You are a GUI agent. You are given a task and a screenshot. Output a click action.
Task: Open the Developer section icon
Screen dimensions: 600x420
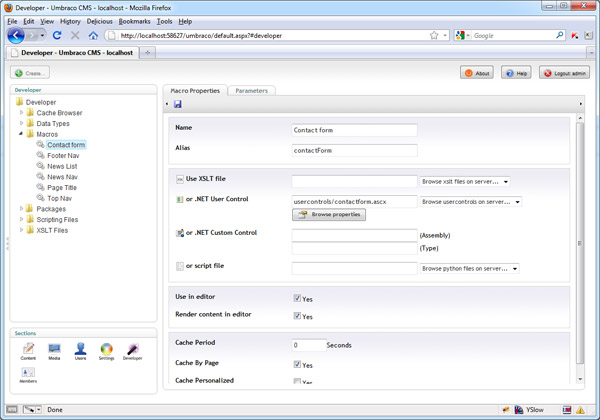[x=132, y=351]
